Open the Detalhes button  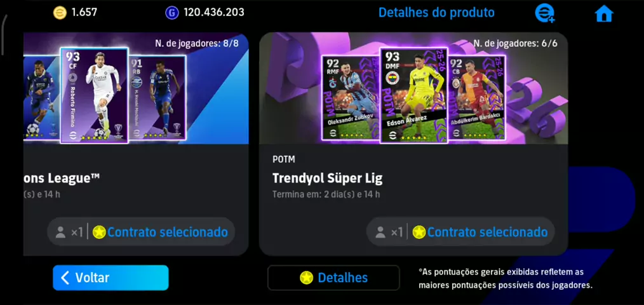coord(333,278)
